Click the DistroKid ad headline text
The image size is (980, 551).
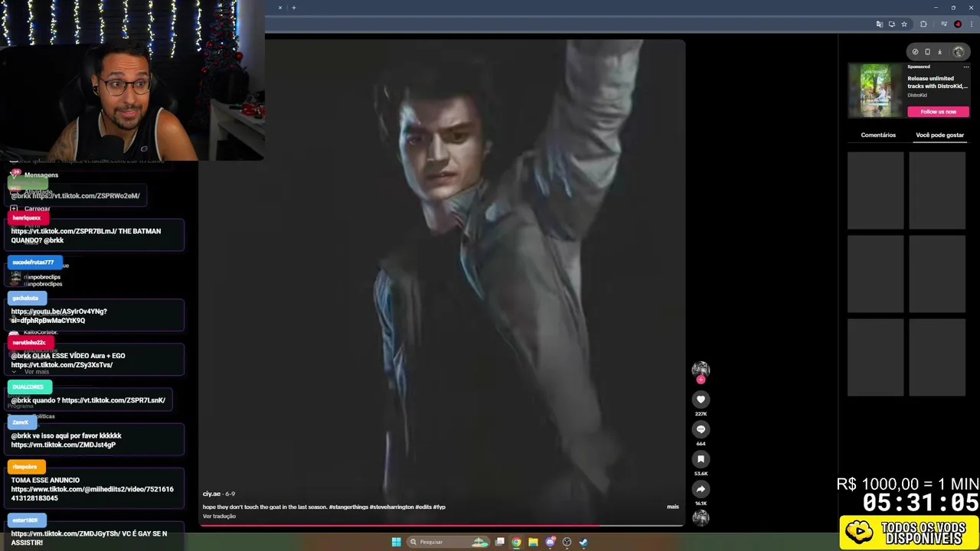[x=937, y=82]
